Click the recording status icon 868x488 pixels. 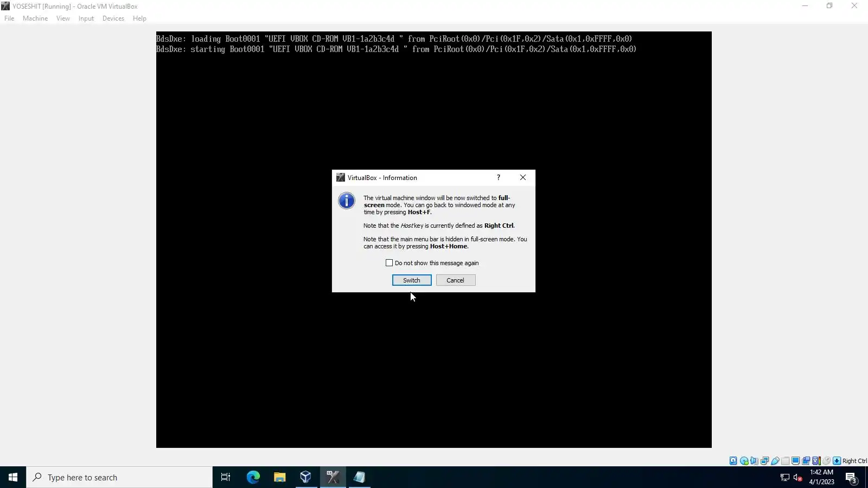tap(806, 461)
